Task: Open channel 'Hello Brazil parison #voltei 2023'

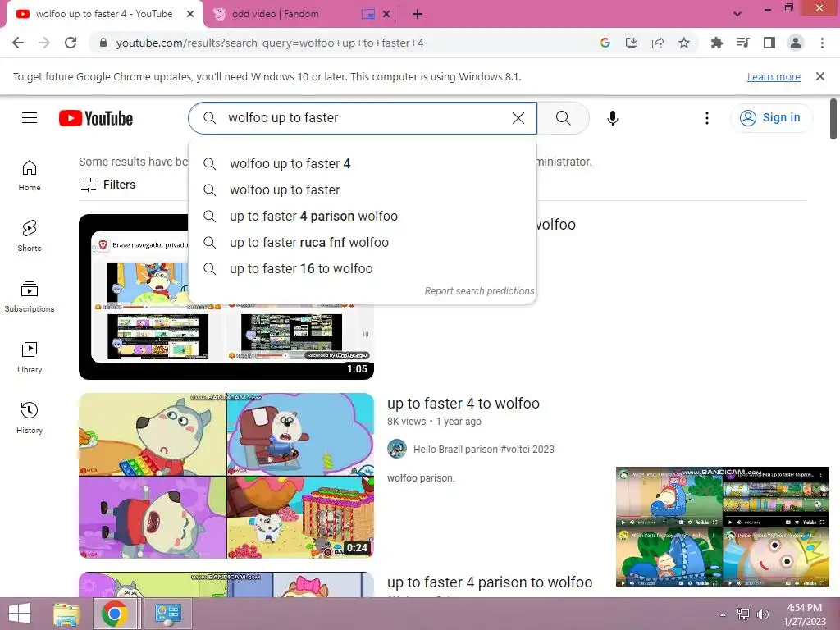Action: tap(484, 450)
